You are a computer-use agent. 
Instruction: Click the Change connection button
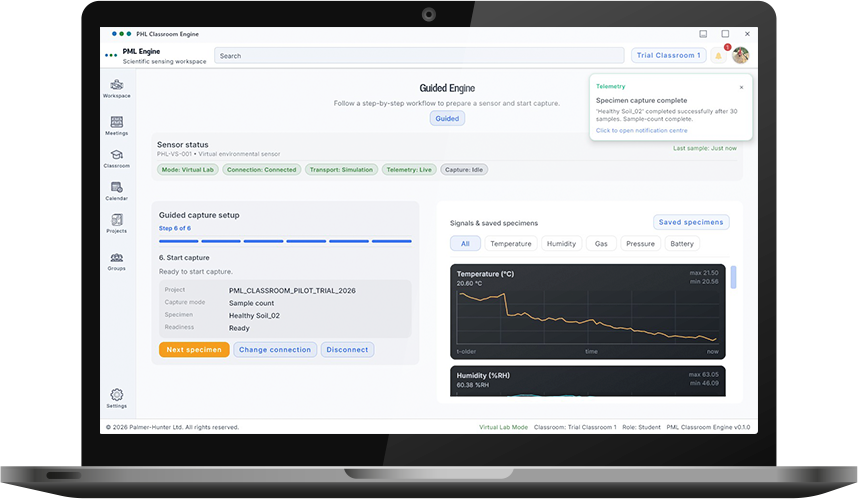tap(275, 350)
